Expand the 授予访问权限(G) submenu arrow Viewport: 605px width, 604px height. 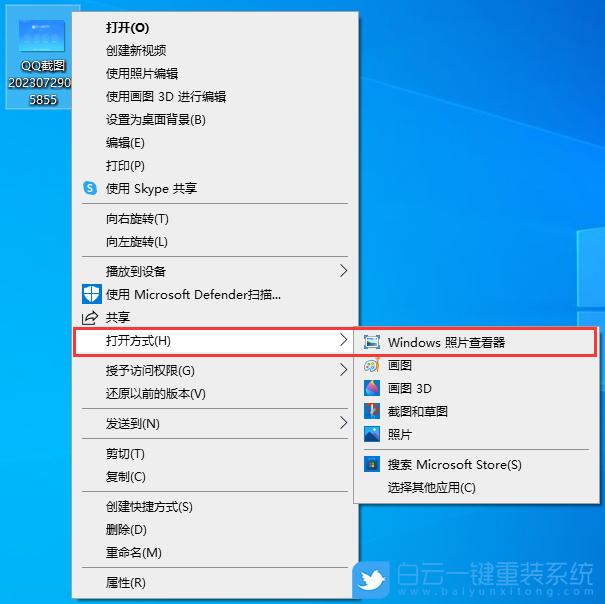click(x=343, y=370)
